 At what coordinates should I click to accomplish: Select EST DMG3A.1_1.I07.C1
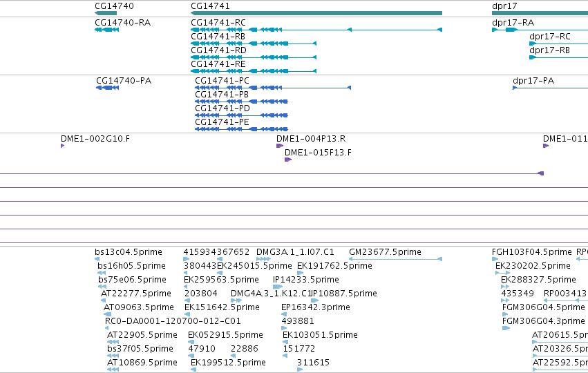click(x=295, y=252)
